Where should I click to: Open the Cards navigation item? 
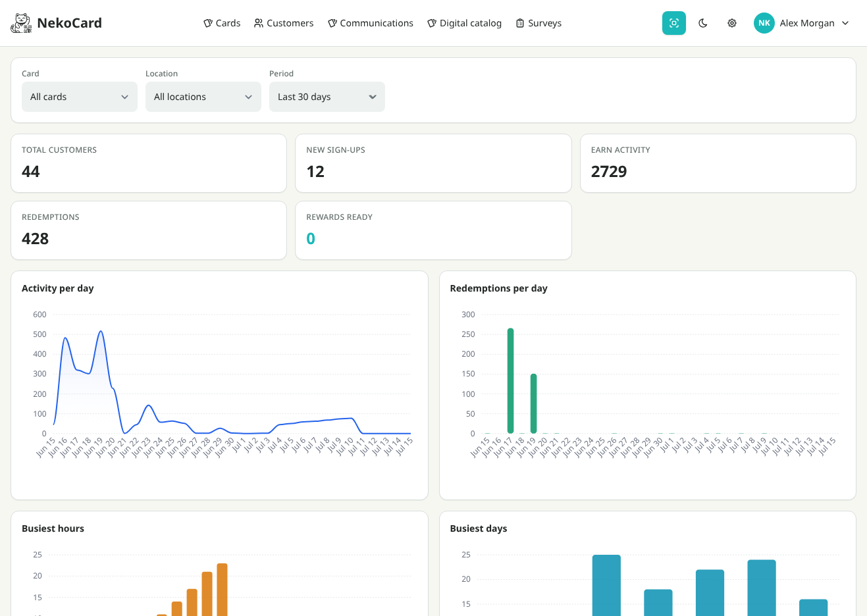[x=222, y=23]
